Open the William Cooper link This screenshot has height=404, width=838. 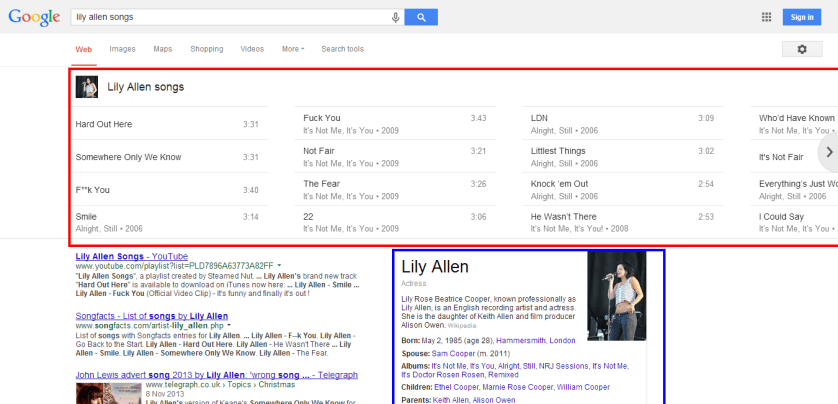click(584, 387)
